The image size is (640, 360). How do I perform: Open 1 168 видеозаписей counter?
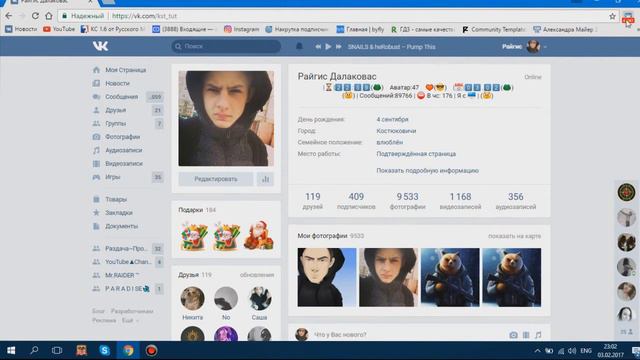pos(460,201)
